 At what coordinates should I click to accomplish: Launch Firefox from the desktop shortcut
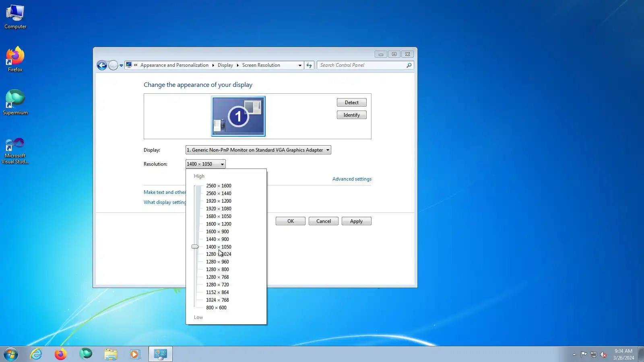tap(15, 60)
